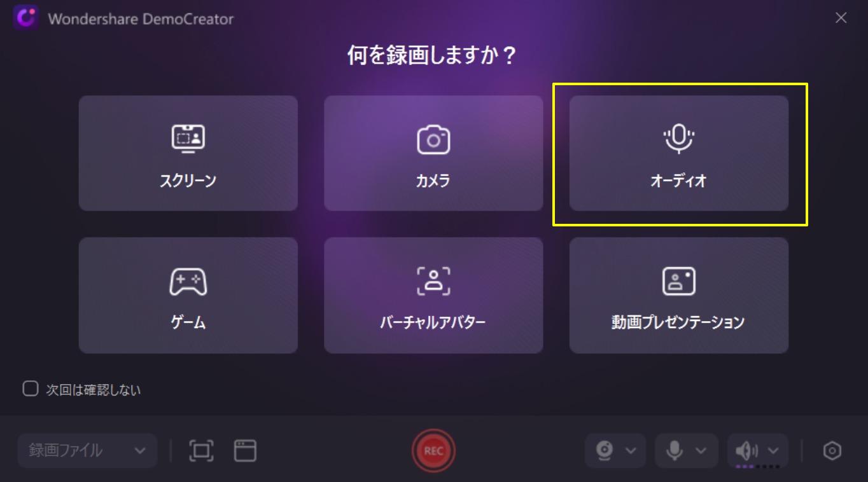
Task: Click the DemoCreator logo icon
Action: [26, 18]
